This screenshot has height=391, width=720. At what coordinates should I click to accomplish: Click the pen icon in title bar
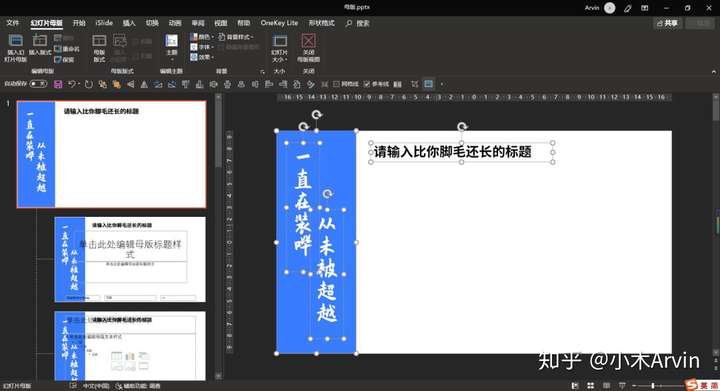pos(628,8)
